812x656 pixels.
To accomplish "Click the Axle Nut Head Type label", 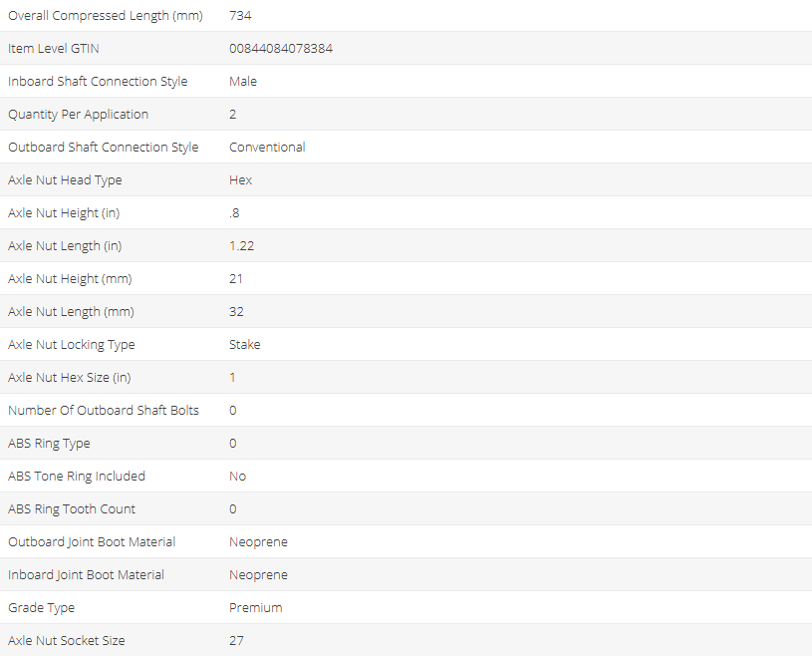I will pos(65,180).
